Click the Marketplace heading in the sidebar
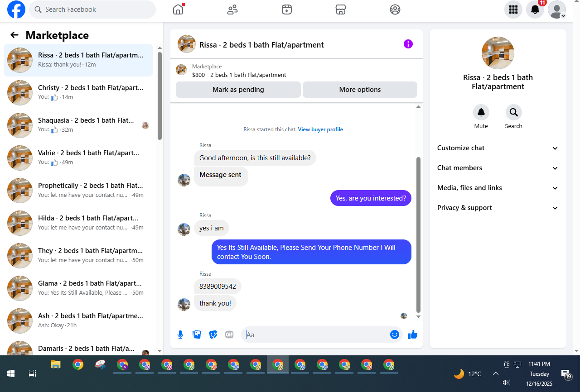The image size is (580, 392). click(57, 35)
